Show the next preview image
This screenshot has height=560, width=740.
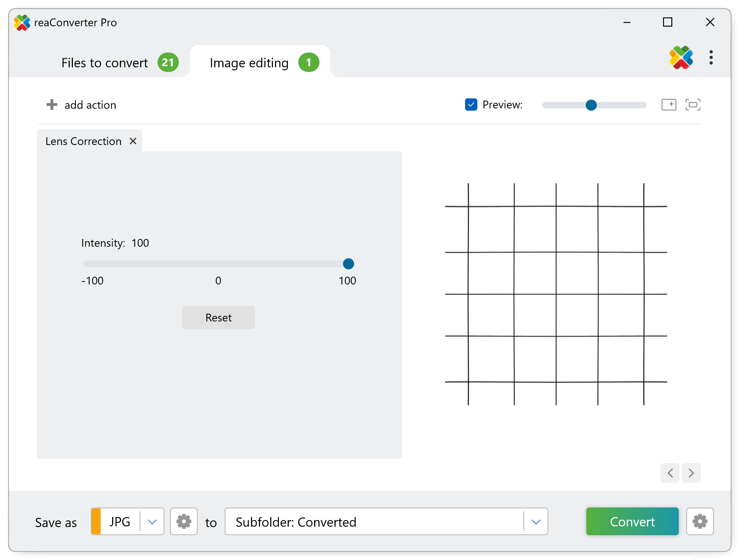coord(691,473)
